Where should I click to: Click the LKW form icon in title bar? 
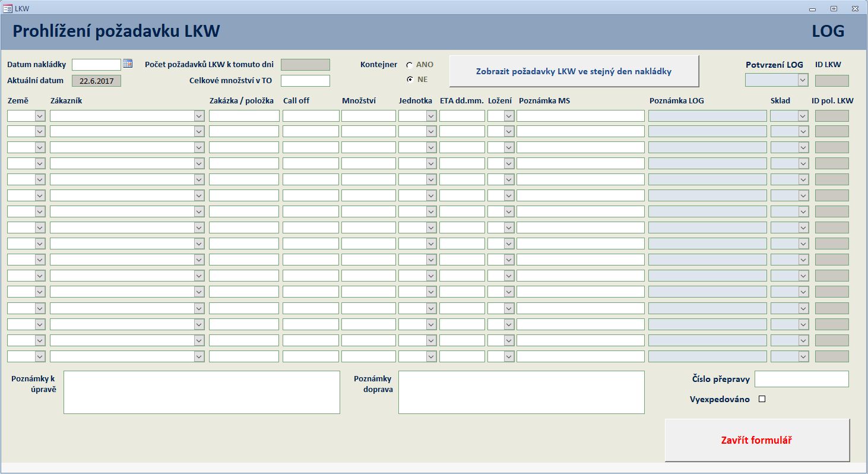8,8
